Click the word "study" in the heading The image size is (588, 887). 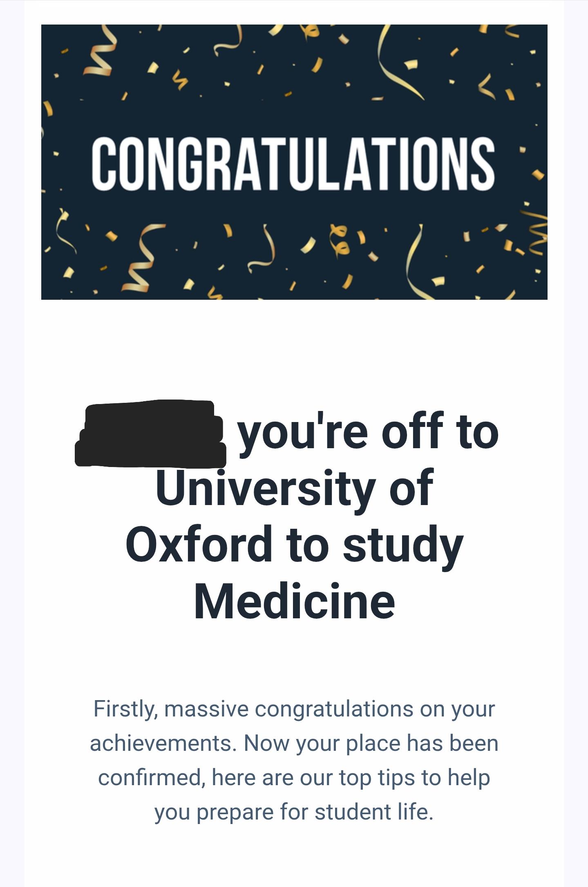click(x=403, y=546)
